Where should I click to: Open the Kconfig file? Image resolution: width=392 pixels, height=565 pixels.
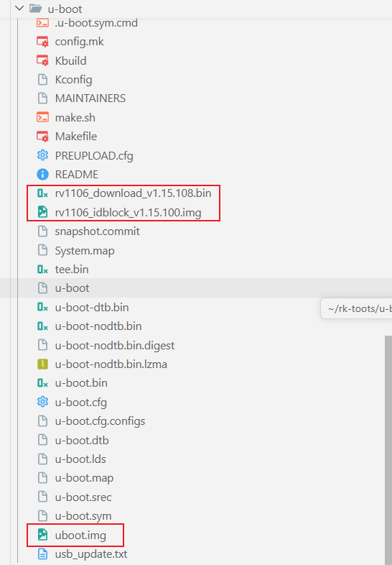tap(73, 80)
